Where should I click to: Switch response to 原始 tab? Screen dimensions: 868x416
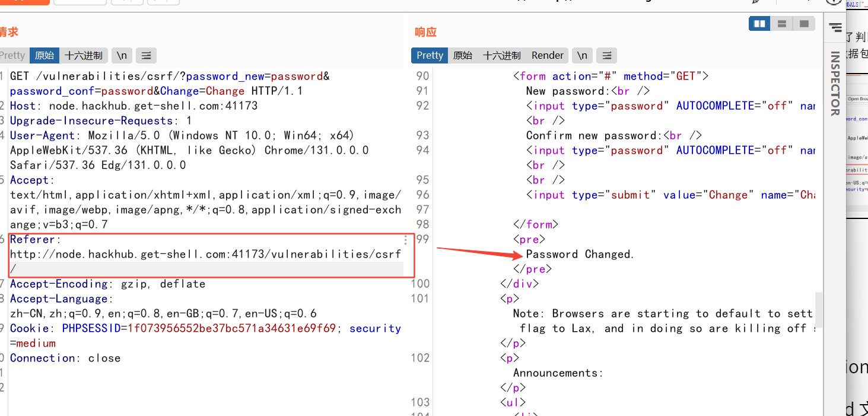pyautogui.click(x=463, y=56)
